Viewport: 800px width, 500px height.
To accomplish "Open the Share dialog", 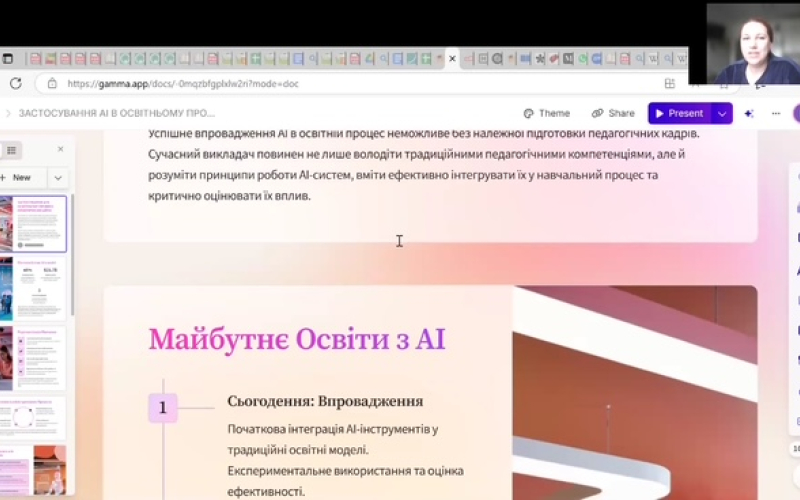I will pos(613,113).
